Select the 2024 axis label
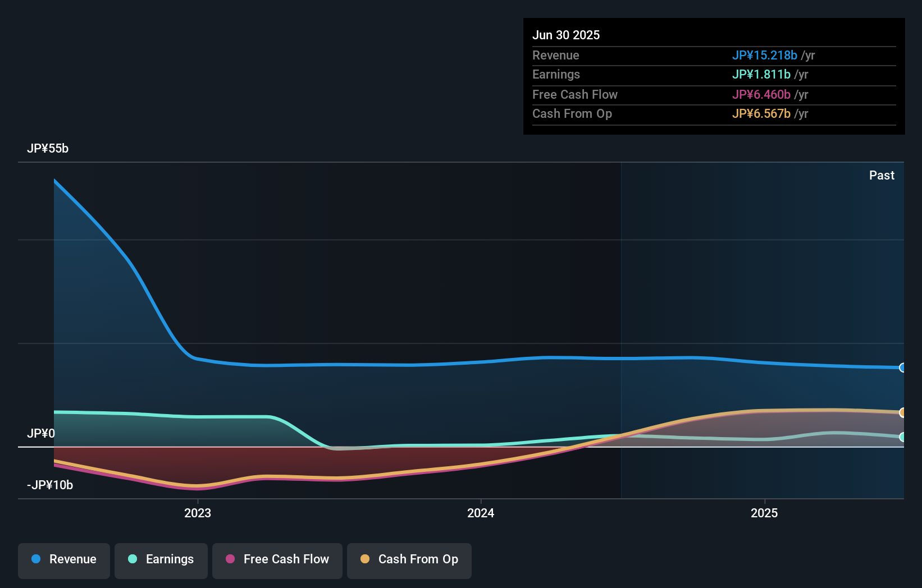This screenshot has width=922, height=588. pos(481,513)
